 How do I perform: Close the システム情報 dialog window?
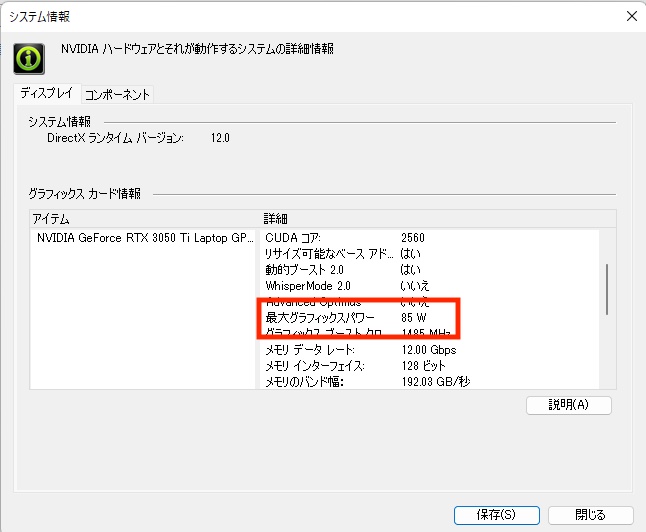pos(632,16)
